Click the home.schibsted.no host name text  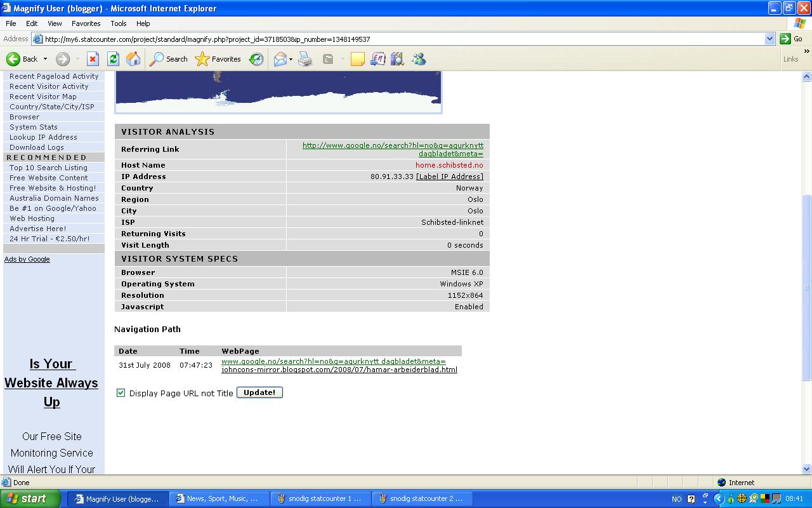(x=449, y=165)
